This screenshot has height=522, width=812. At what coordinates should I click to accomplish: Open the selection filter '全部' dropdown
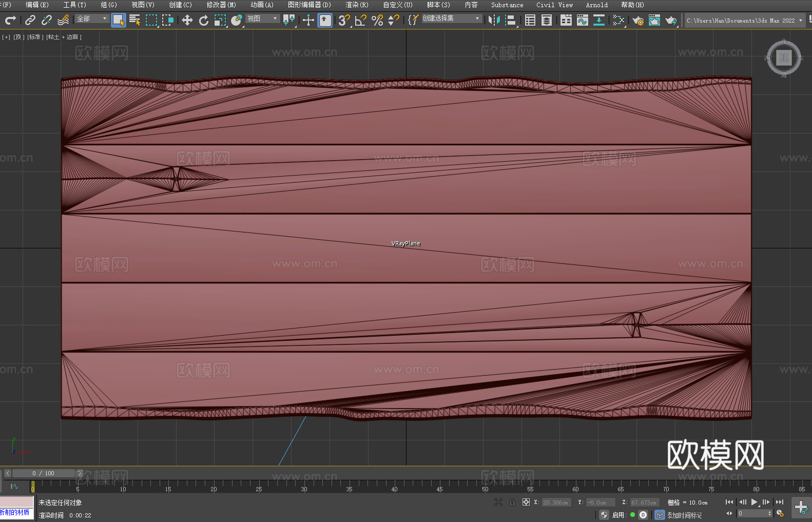[x=92, y=18]
